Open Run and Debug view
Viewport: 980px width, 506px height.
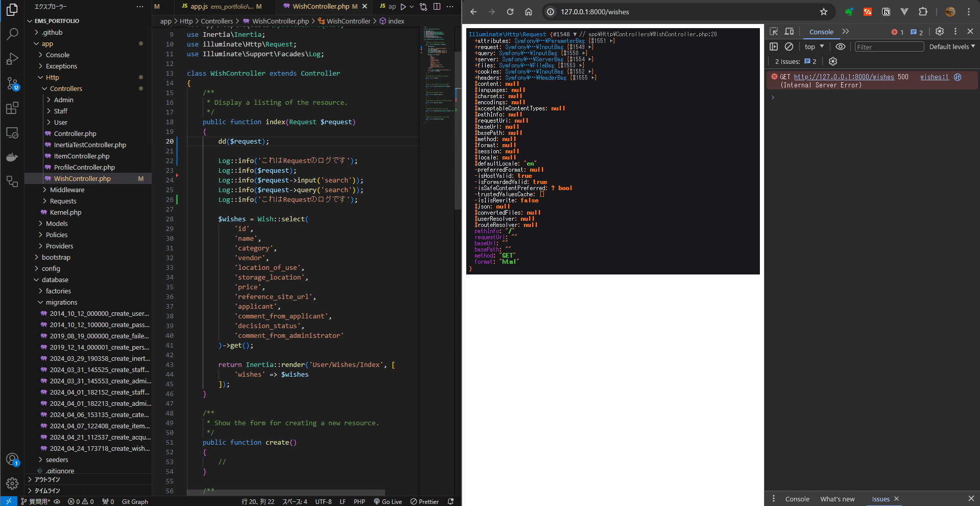pyautogui.click(x=12, y=59)
